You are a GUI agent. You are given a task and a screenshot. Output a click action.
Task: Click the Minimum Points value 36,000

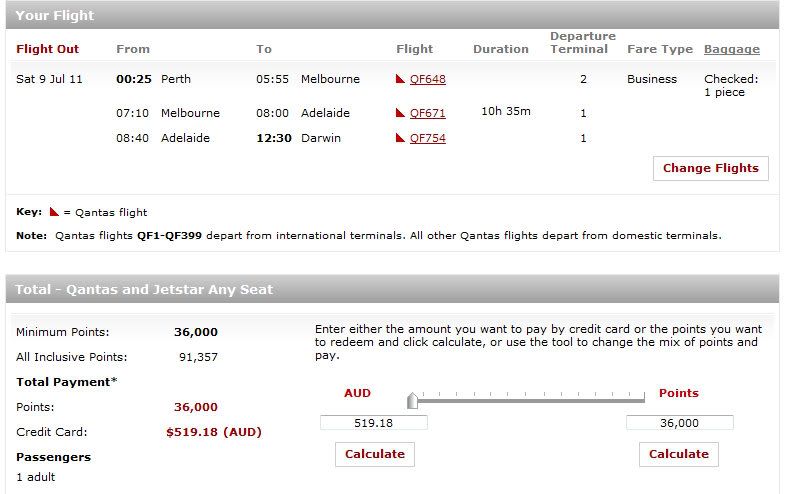pos(196,332)
